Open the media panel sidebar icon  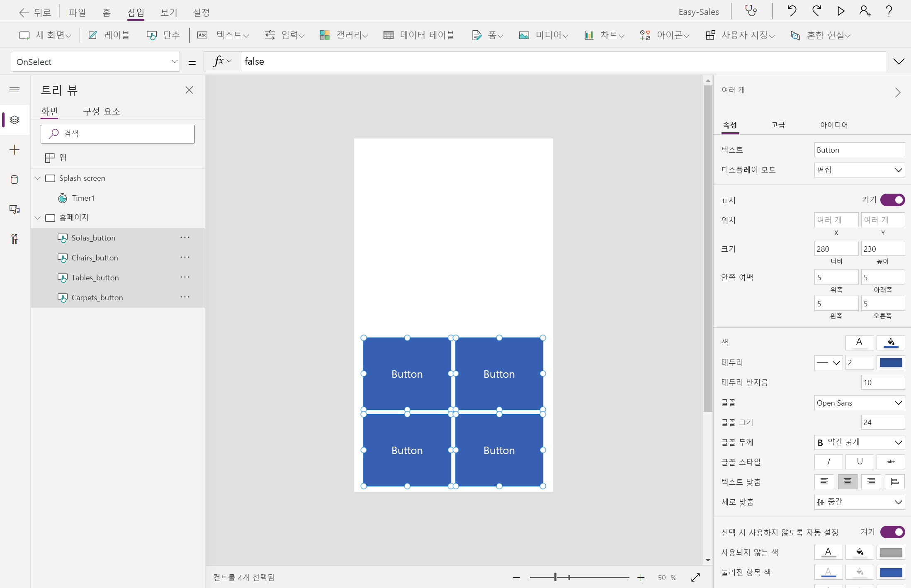pos(15,209)
